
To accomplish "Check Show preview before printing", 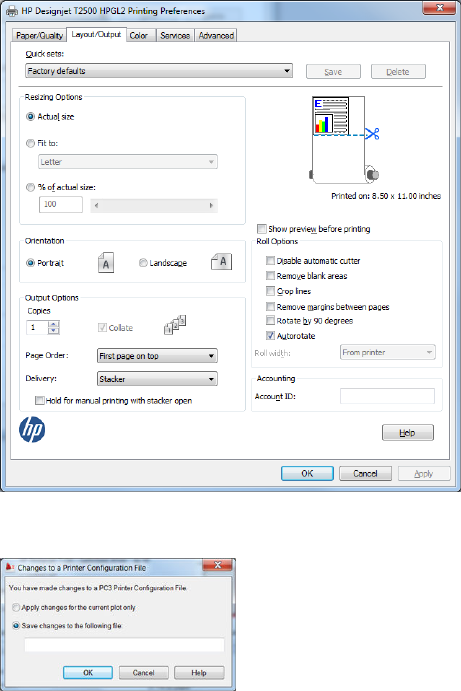I will (x=262, y=229).
